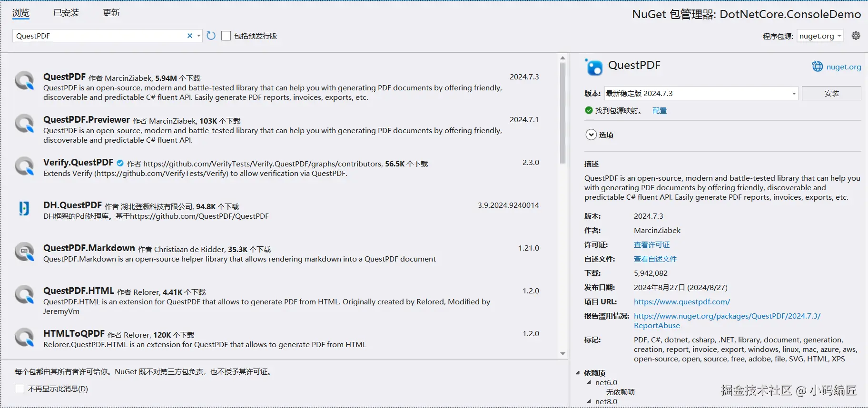Collapse the net6.0 dependency node
The image size is (868, 408).
pos(589,382)
